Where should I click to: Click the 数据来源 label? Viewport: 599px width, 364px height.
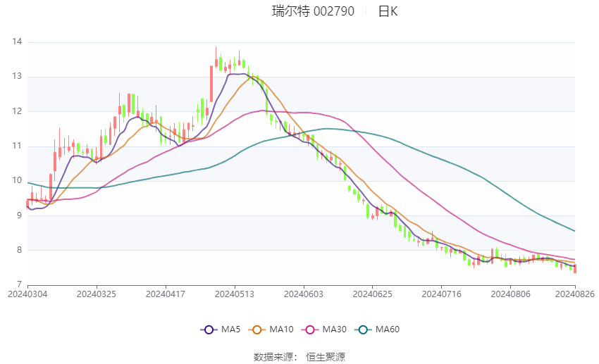[x=273, y=357]
